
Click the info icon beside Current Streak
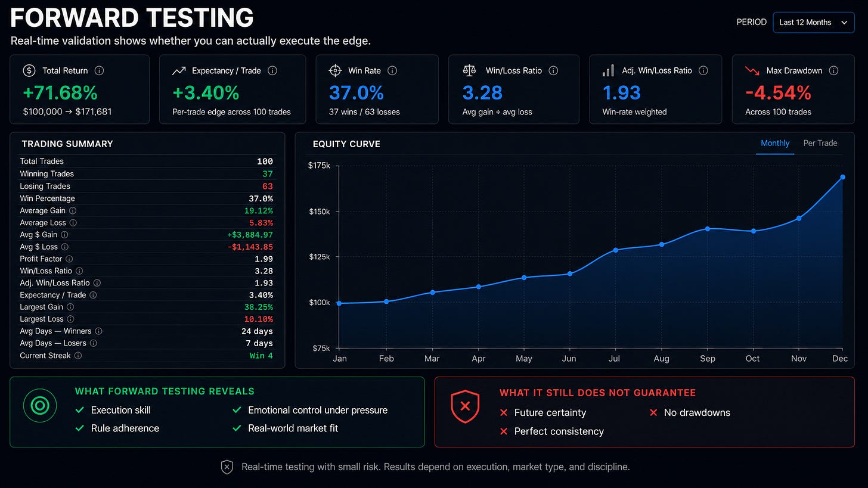78,355
